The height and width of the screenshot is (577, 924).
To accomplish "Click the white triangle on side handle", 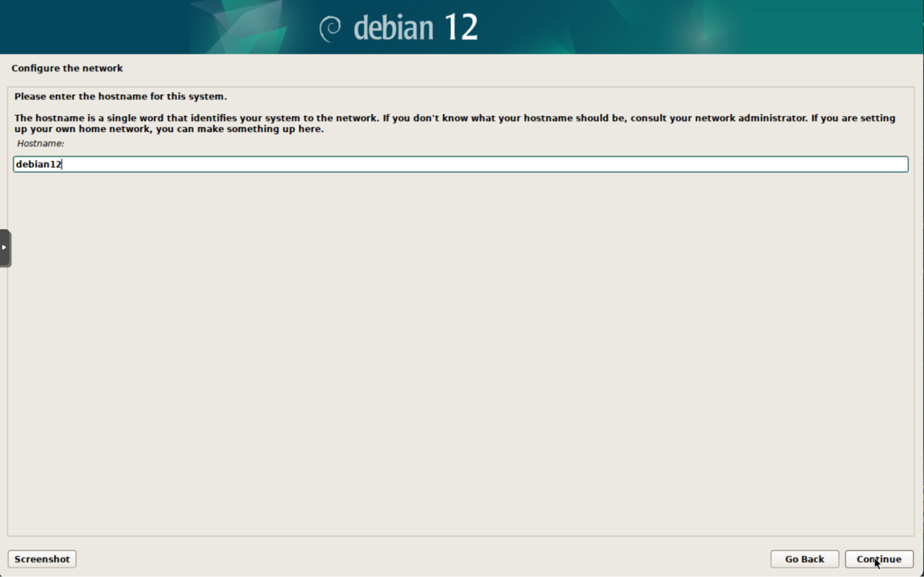I will click(x=4, y=247).
